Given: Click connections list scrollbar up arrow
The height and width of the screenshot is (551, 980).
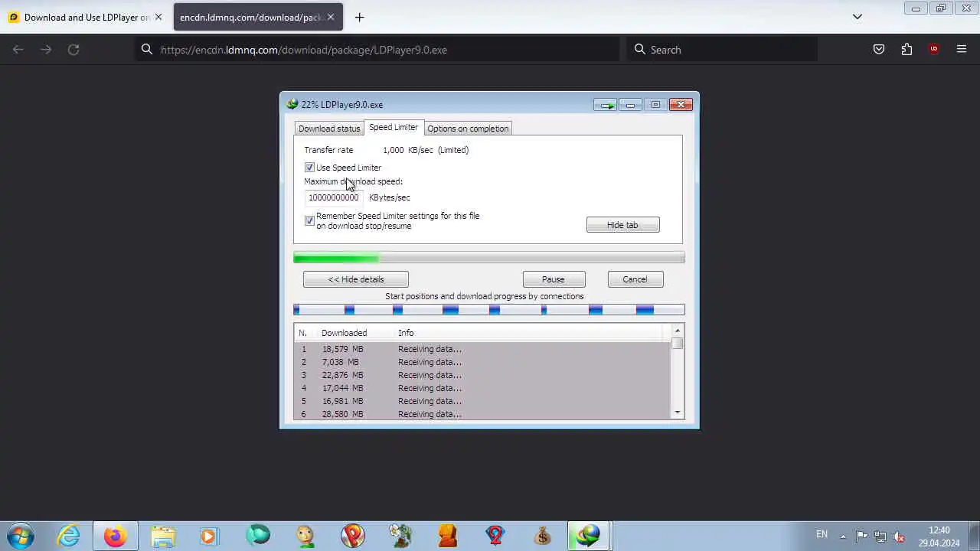Looking at the screenshot, I should (x=677, y=331).
